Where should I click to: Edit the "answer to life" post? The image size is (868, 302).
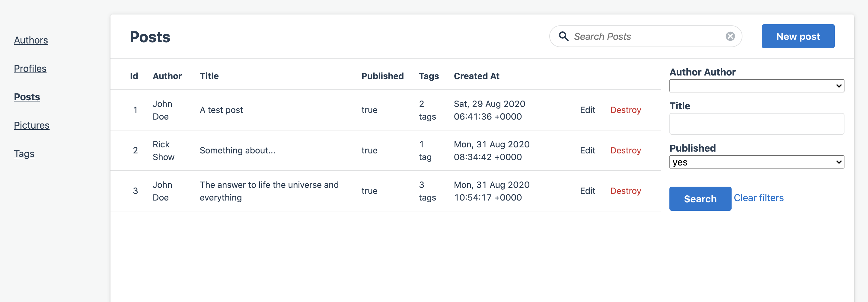[587, 191]
